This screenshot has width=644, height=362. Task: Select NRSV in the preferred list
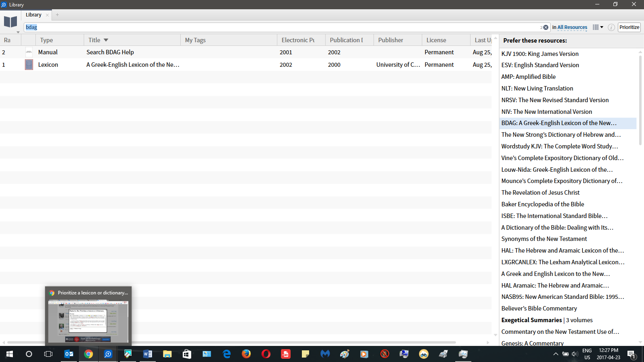(555, 100)
